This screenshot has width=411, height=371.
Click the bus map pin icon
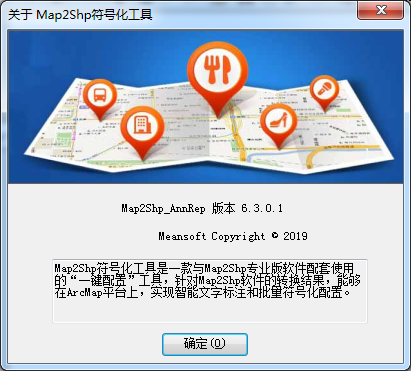coord(100,99)
